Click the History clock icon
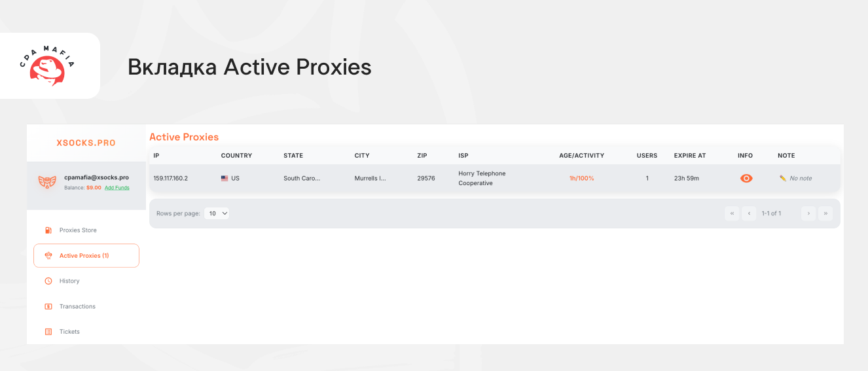This screenshot has height=371, width=868. (48, 281)
